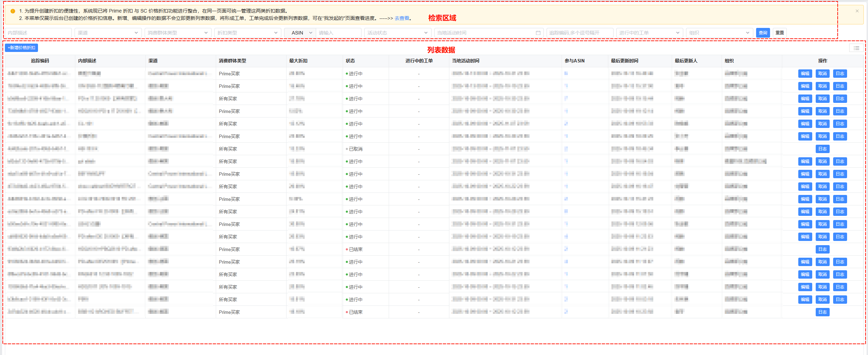Click the calendar icon in the 当地活动时间 field

(538, 33)
